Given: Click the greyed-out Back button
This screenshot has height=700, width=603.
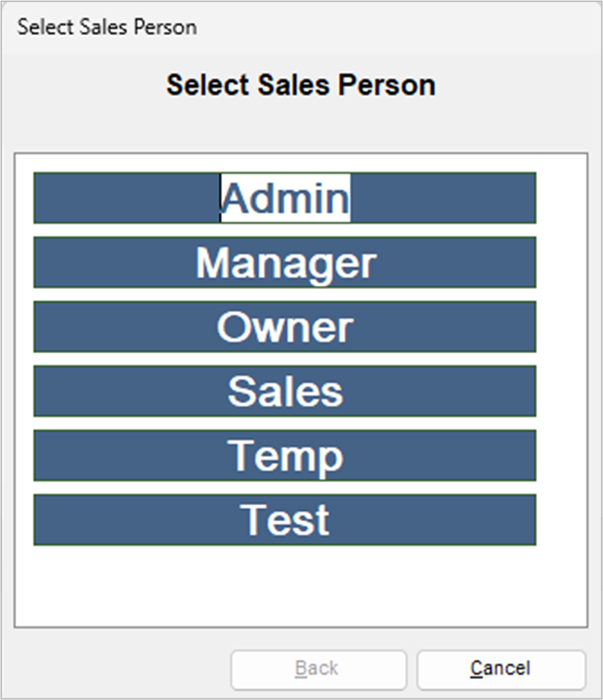Looking at the screenshot, I should pos(318,669).
